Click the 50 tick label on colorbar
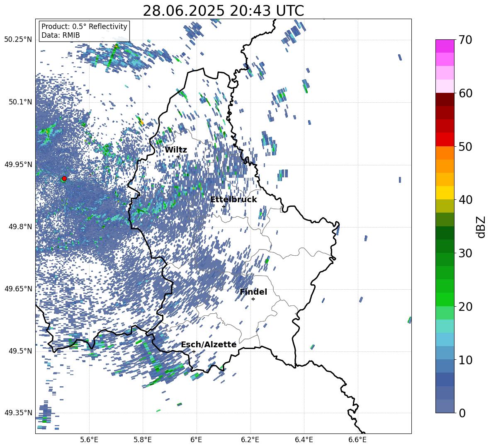The image size is (491, 448). point(465,146)
